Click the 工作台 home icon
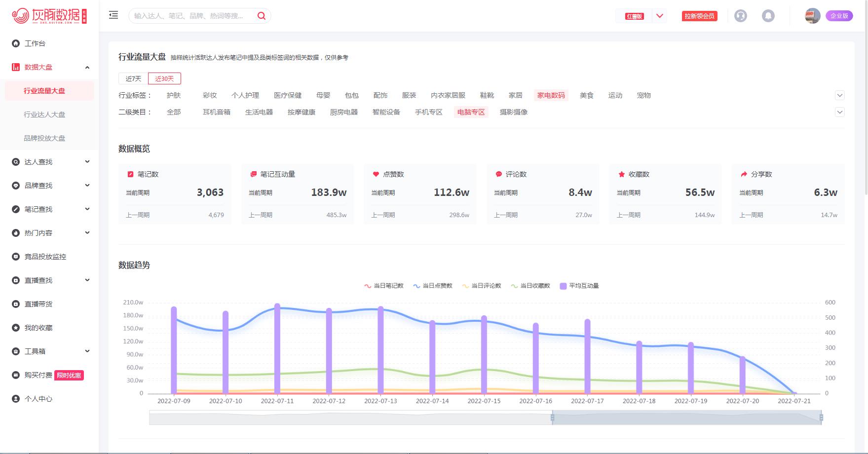 (16, 43)
